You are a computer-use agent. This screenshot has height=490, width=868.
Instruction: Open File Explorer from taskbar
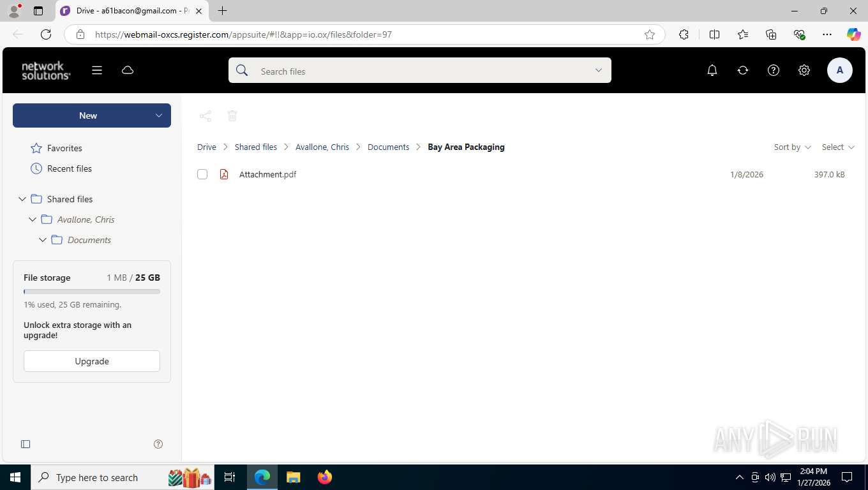pyautogui.click(x=294, y=477)
